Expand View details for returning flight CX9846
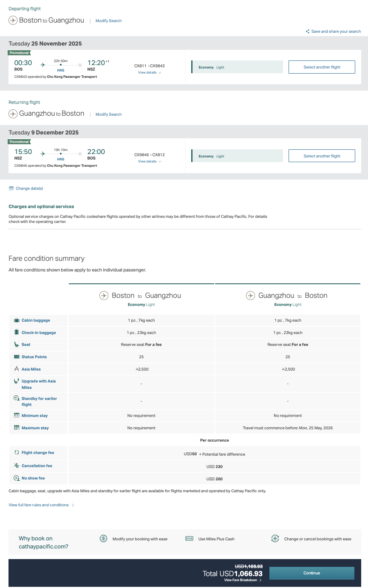The height and width of the screenshot is (588, 368). [x=149, y=162]
